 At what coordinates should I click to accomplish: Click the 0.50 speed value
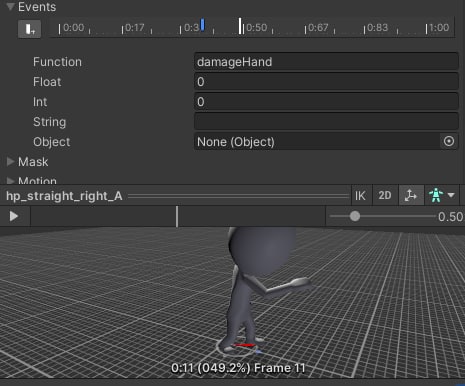(x=450, y=217)
